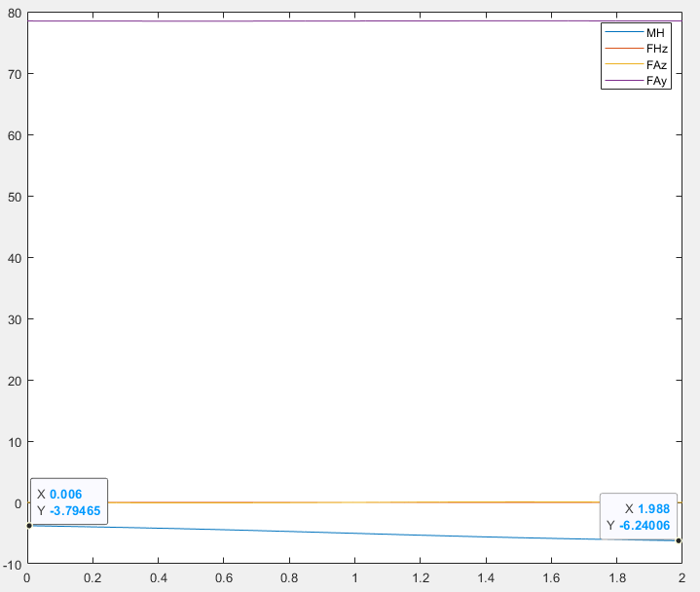Click the FAz legend entry
The image size is (700, 592).
(636, 64)
